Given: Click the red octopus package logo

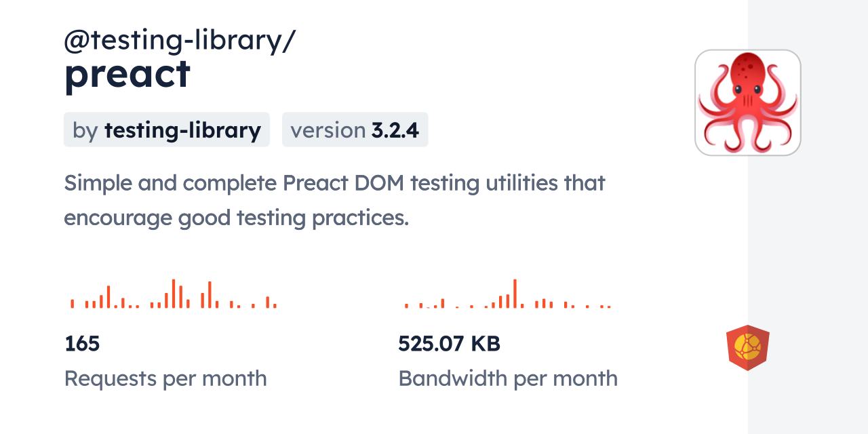Looking at the screenshot, I should tap(747, 102).
